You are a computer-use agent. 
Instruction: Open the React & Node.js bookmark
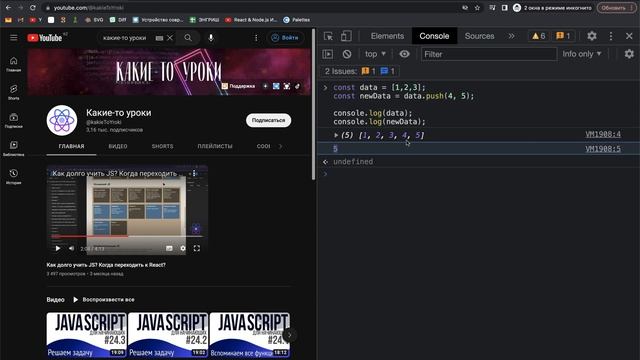[x=251, y=20]
